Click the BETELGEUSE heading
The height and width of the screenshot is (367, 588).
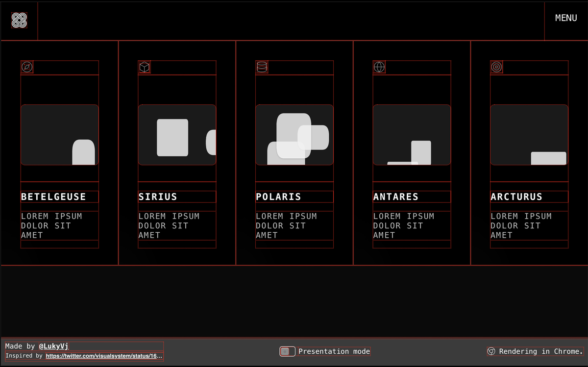[53, 197]
